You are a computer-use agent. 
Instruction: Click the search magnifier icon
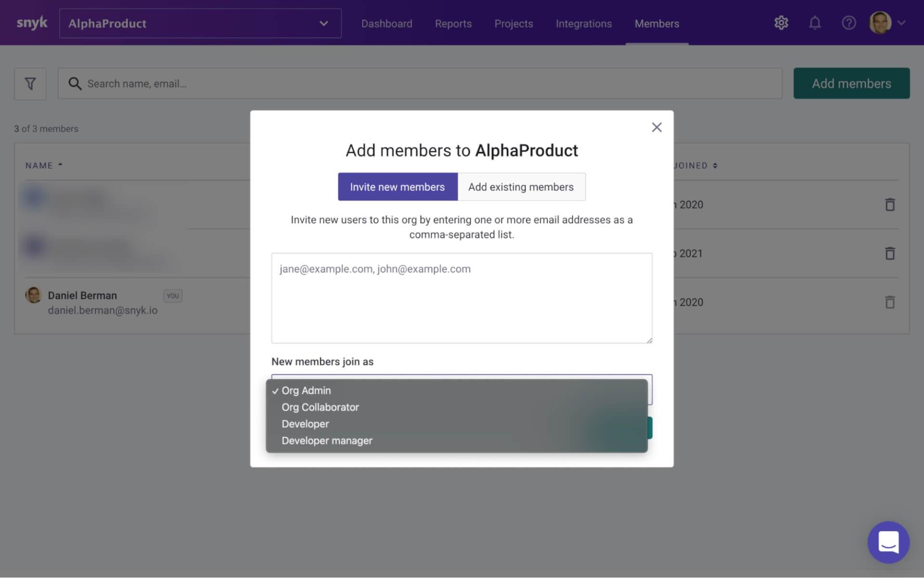pos(75,84)
